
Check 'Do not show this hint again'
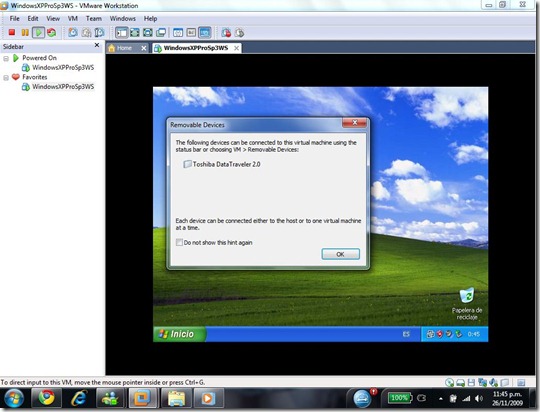pos(179,243)
